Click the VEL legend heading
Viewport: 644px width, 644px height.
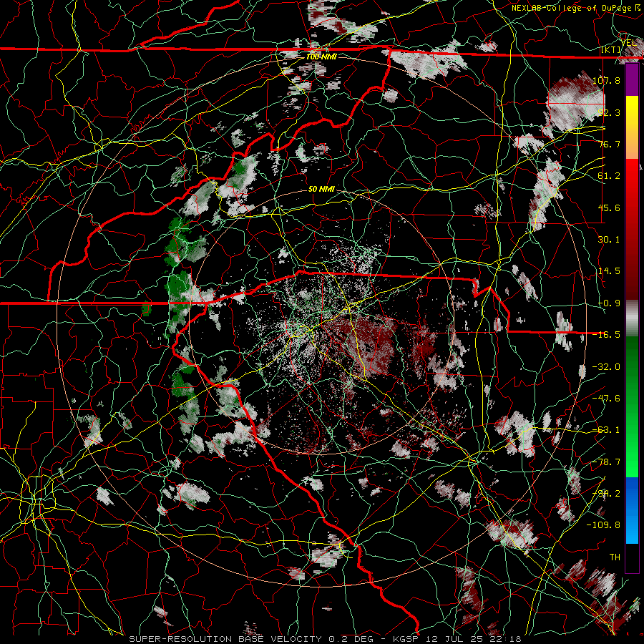pyautogui.click(x=629, y=43)
